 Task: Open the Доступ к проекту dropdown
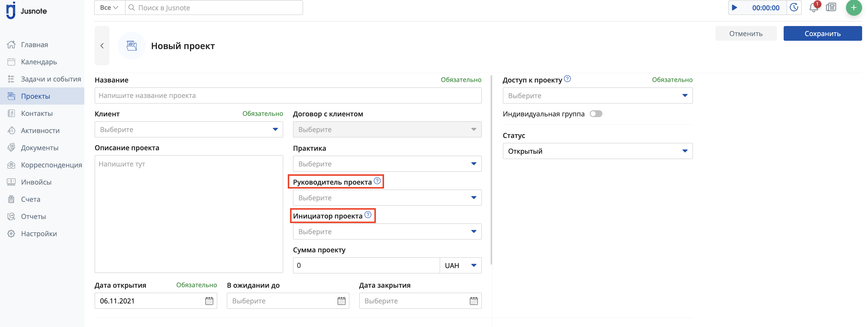click(x=597, y=95)
